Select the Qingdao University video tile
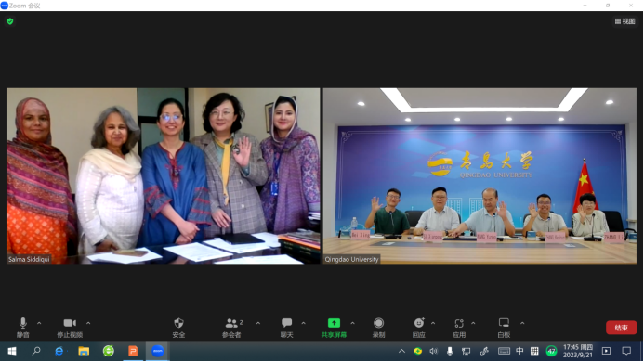The height and width of the screenshot is (362, 644). click(x=480, y=175)
